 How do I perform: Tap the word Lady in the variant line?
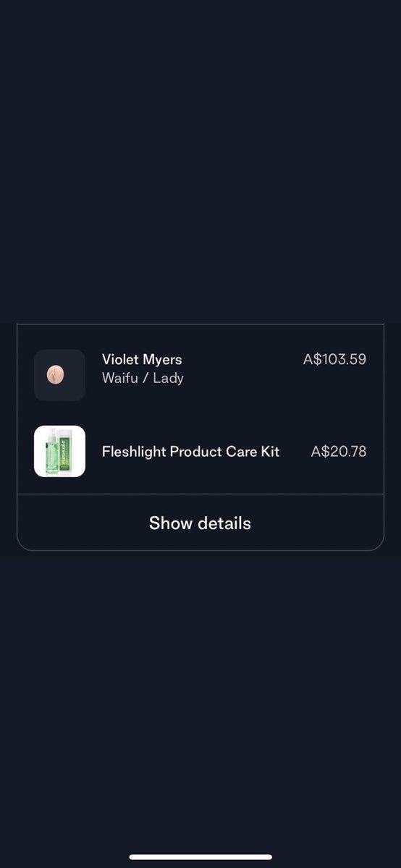click(169, 379)
